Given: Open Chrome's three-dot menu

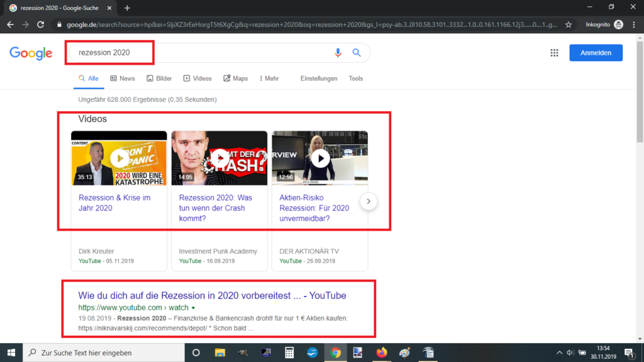Looking at the screenshot, I should point(634,25).
